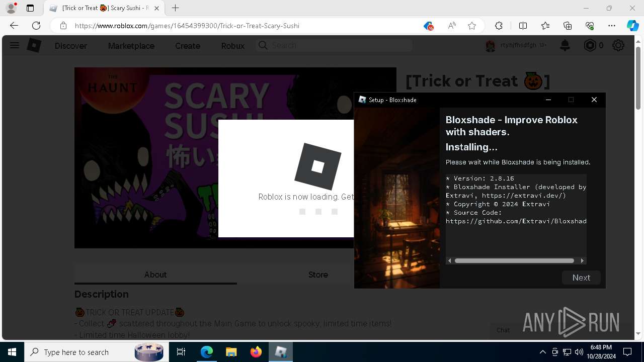Viewport: 644px width, 362px height.
Task: Click the browser Back arrow
Action: pyautogui.click(x=14, y=26)
